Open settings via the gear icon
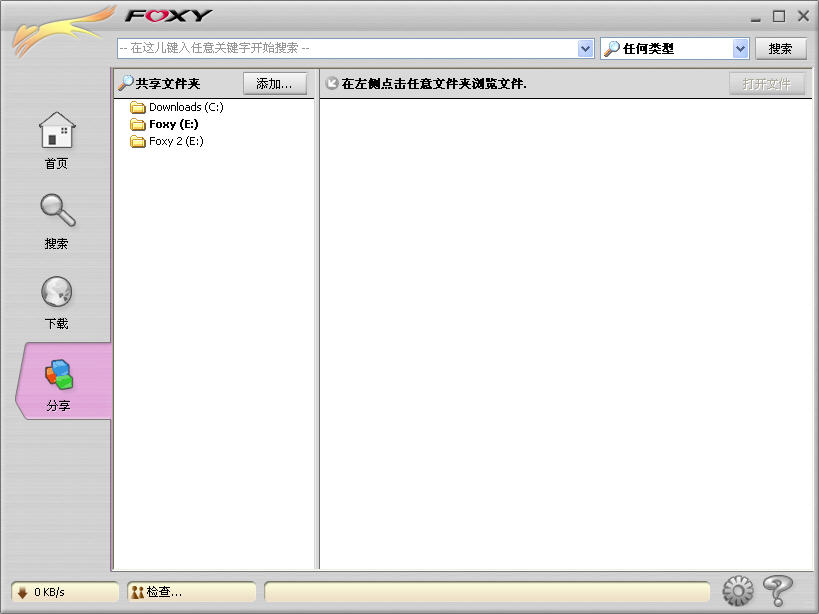Viewport: 819px width, 614px height. [x=737, y=591]
